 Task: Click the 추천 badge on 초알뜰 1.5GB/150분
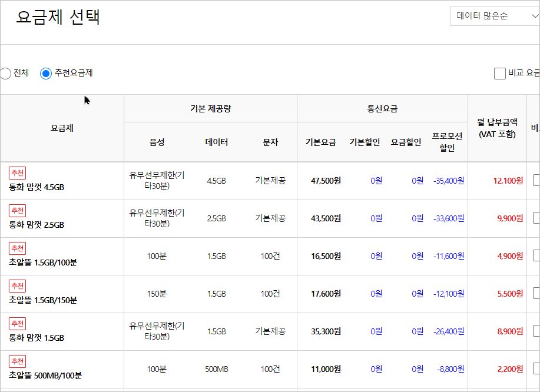(18, 286)
